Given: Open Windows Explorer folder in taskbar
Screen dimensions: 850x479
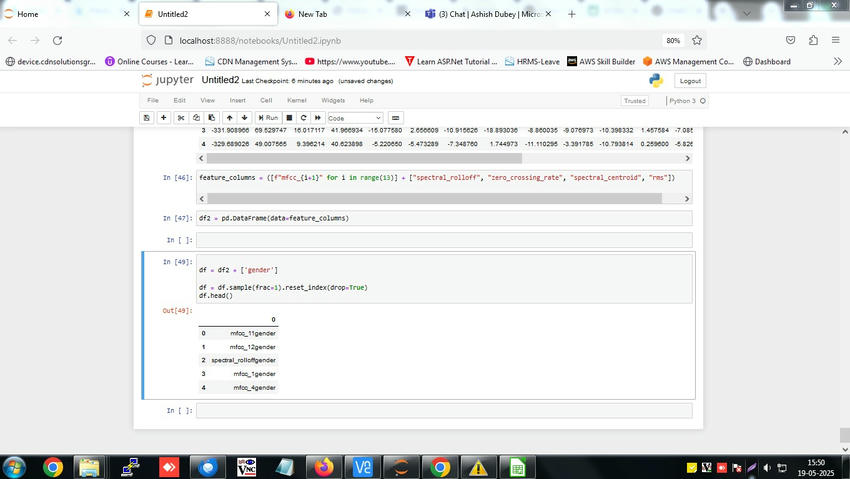Looking at the screenshot, I should [89, 467].
